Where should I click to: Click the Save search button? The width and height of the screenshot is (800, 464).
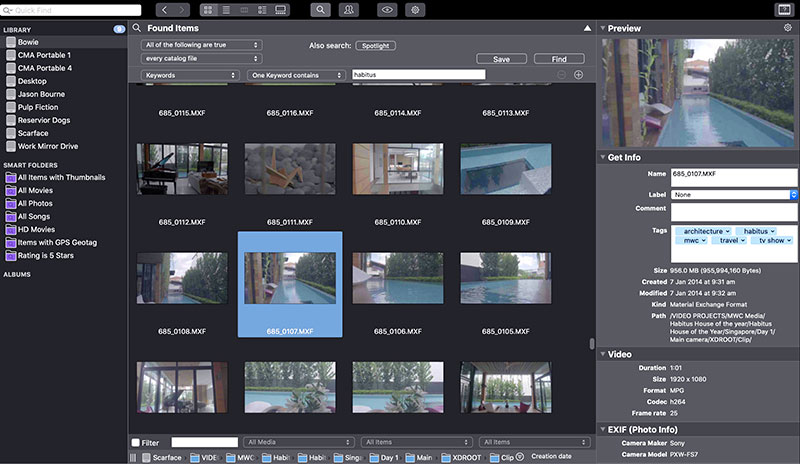(x=502, y=59)
